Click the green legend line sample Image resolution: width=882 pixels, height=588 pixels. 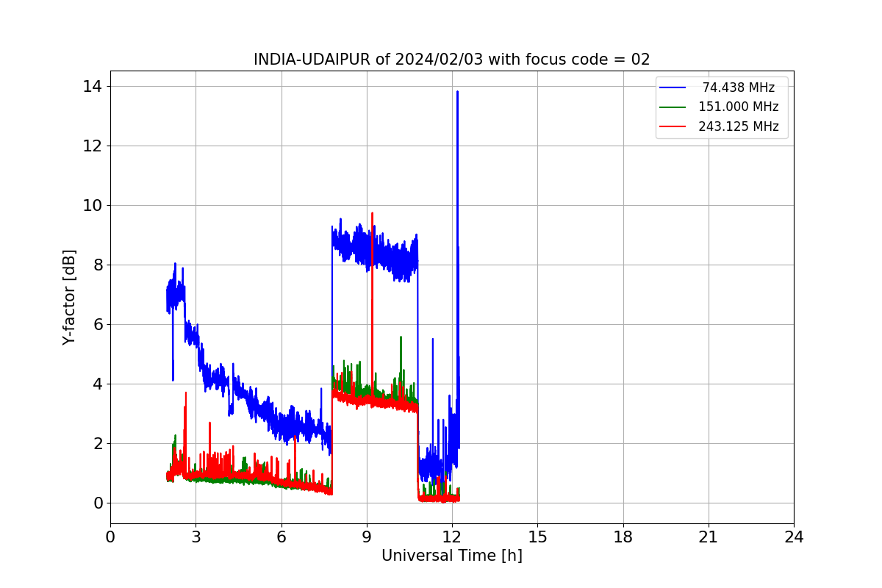(673, 107)
